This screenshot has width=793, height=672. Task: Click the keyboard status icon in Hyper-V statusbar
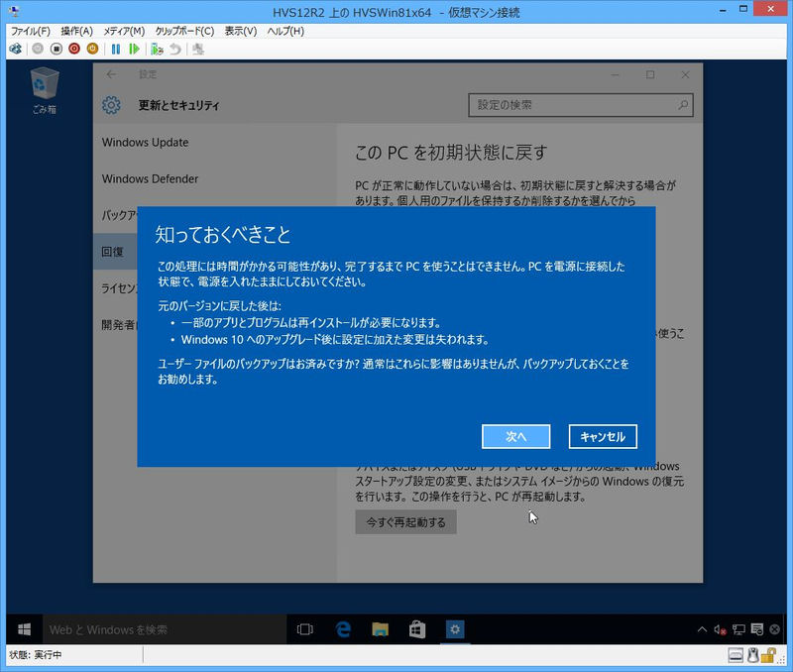click(x=736, y=656)
